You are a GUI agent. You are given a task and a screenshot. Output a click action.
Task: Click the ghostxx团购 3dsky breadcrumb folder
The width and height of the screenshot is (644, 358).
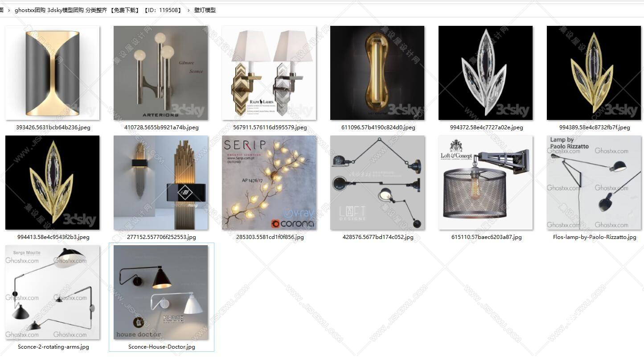98,10
